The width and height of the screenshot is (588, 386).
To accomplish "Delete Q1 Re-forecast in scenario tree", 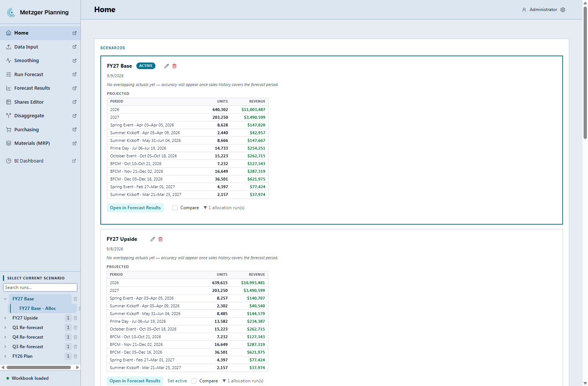I will click(x=75, y=328).
